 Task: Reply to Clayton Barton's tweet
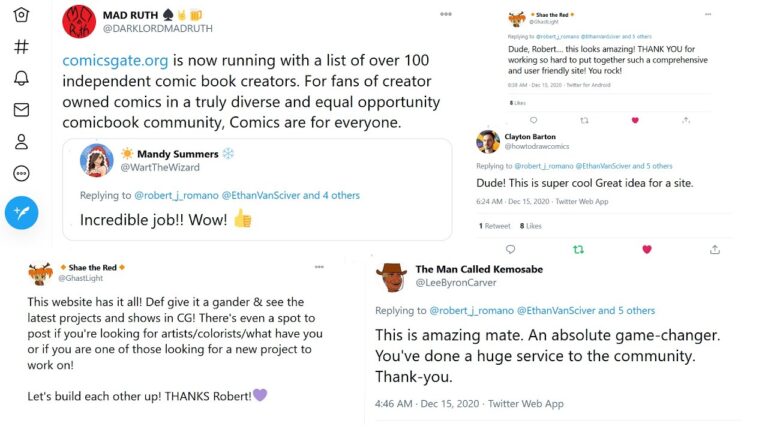[x=510, y=249]
